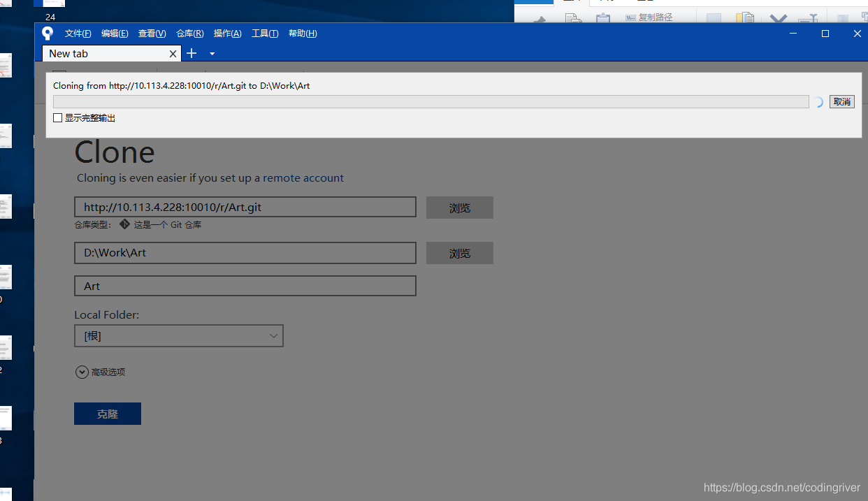Click the Local Folder: label

pyautogui.click(x=107, y=315)
